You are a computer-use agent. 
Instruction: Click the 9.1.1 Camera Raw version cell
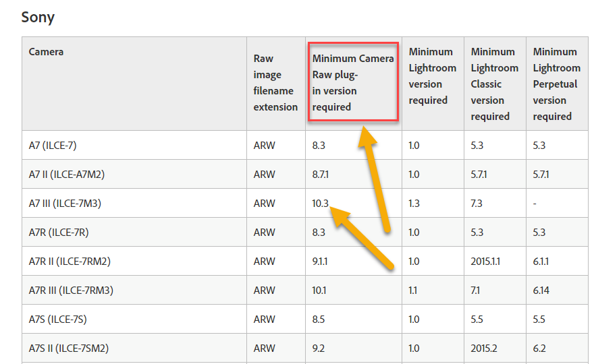tap(320, 262)
